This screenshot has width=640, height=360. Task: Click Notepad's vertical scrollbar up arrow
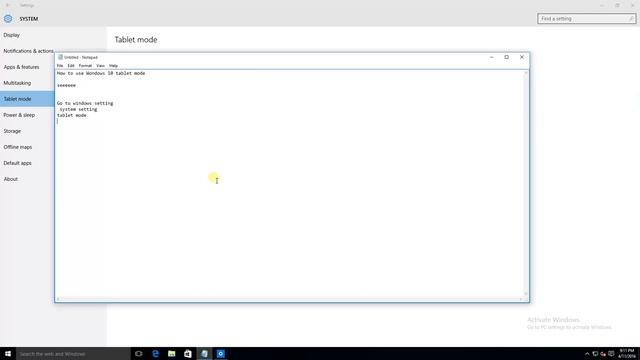pyautogui.click(x=526, y=73)
